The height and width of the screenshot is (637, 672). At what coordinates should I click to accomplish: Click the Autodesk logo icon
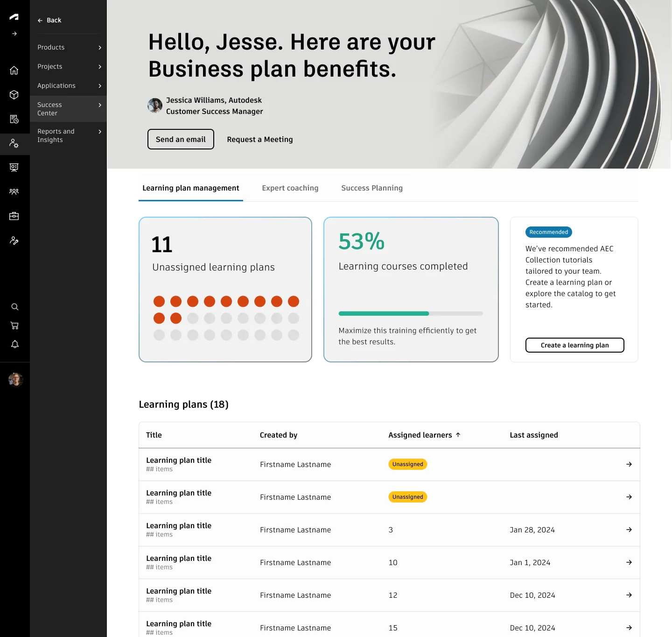(14, 17)
